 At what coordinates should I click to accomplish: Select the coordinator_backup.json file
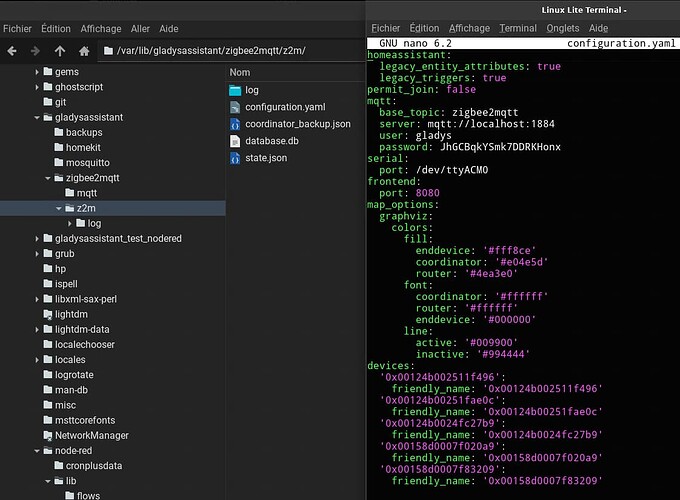297,124
